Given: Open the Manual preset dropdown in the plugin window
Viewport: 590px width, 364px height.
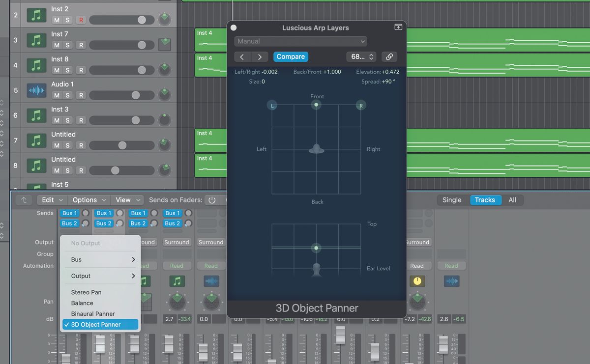Looking at the screenshot, I should (x=300, y=41).
